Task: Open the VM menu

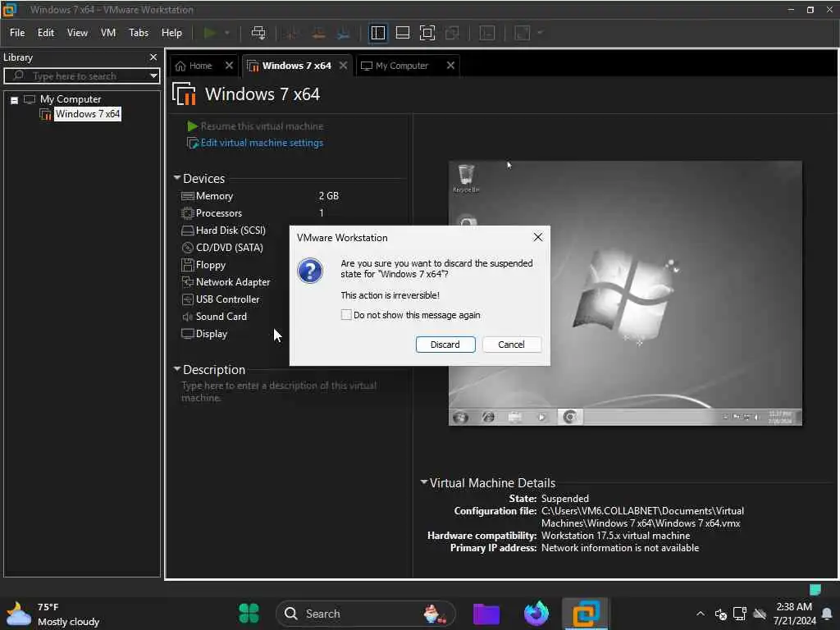Action: click(x=108, y=33)
